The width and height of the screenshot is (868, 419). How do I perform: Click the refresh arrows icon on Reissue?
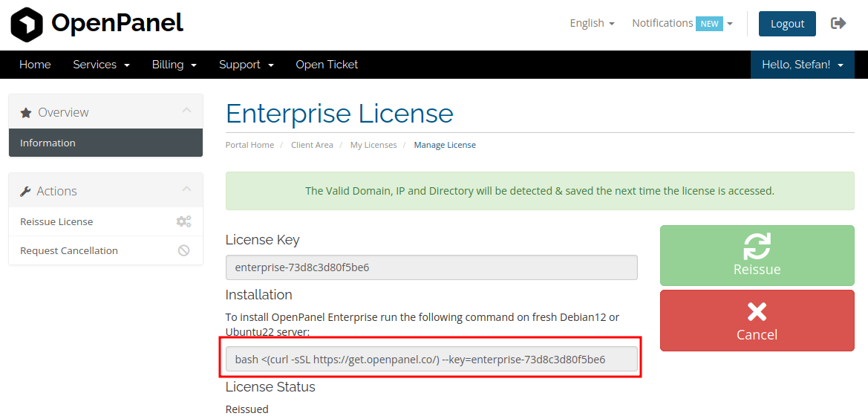click(757, 245)
